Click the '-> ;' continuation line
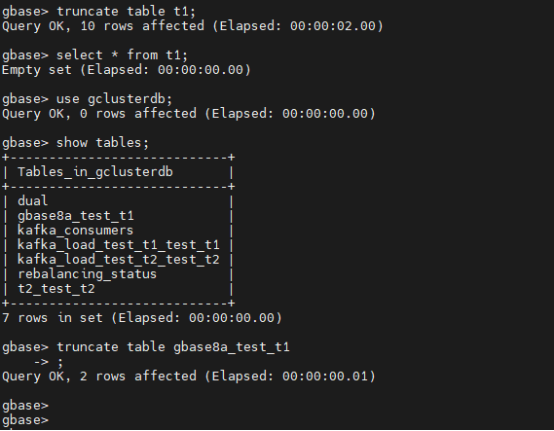Screen dimensions: 554x431 point(48,362)
